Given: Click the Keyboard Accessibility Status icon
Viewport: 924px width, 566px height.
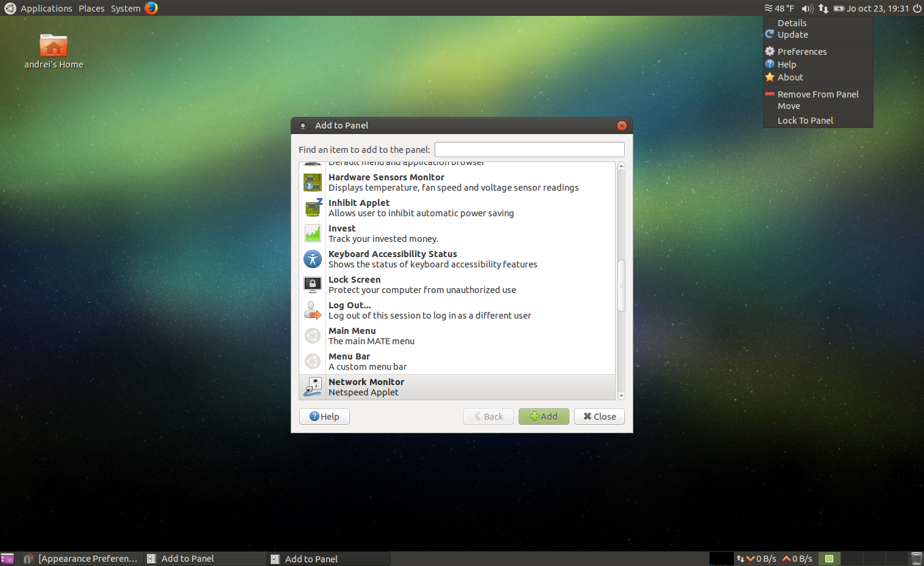Looking at the screenshot, I should [x=312, y=259].
